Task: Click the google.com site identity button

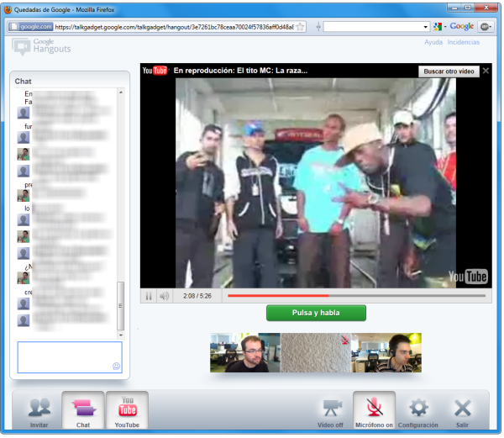Action: point(31,27)
